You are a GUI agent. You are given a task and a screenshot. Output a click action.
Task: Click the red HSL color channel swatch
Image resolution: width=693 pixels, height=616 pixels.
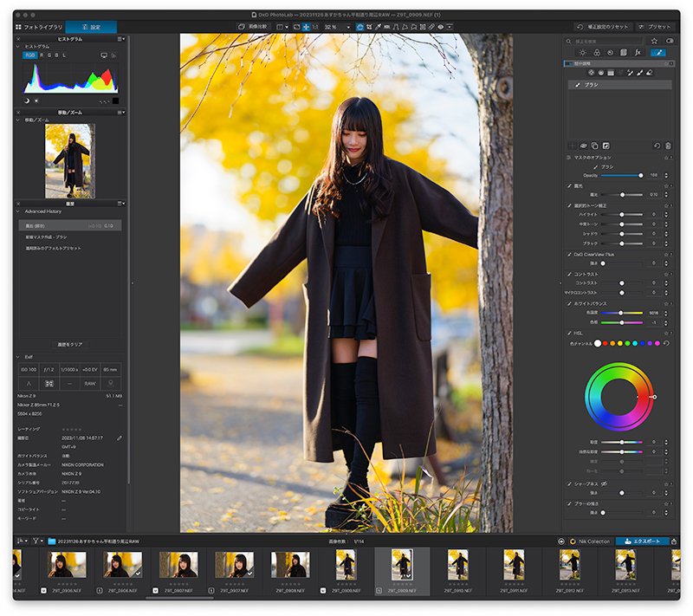click(x=606, y=344)
